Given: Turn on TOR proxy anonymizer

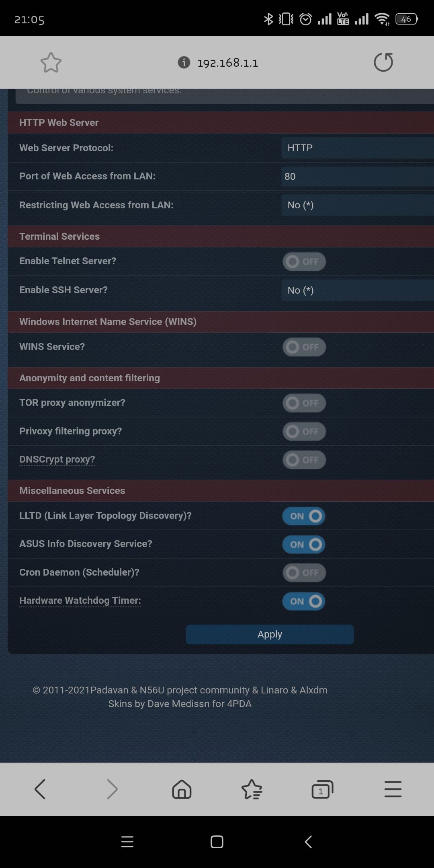Looking at the screenshot, I should click(x=304, y=403).
